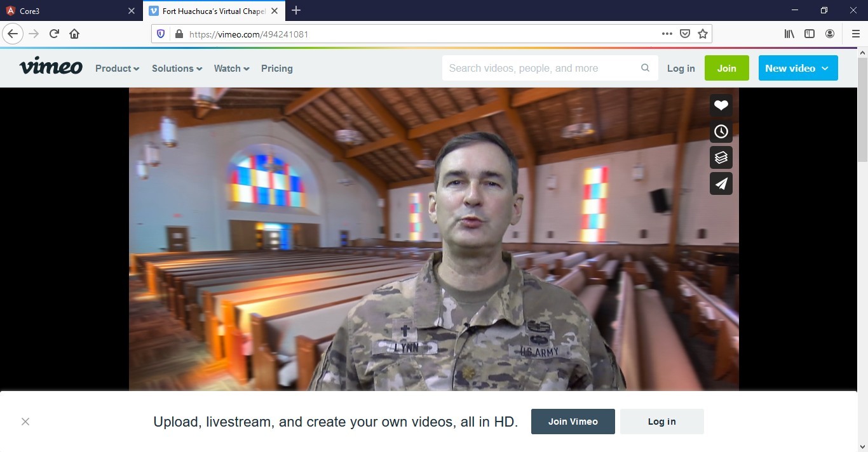Save page to Pocket
The height and width of the screenshot is (452, 868).
click(x=685, y=34)
